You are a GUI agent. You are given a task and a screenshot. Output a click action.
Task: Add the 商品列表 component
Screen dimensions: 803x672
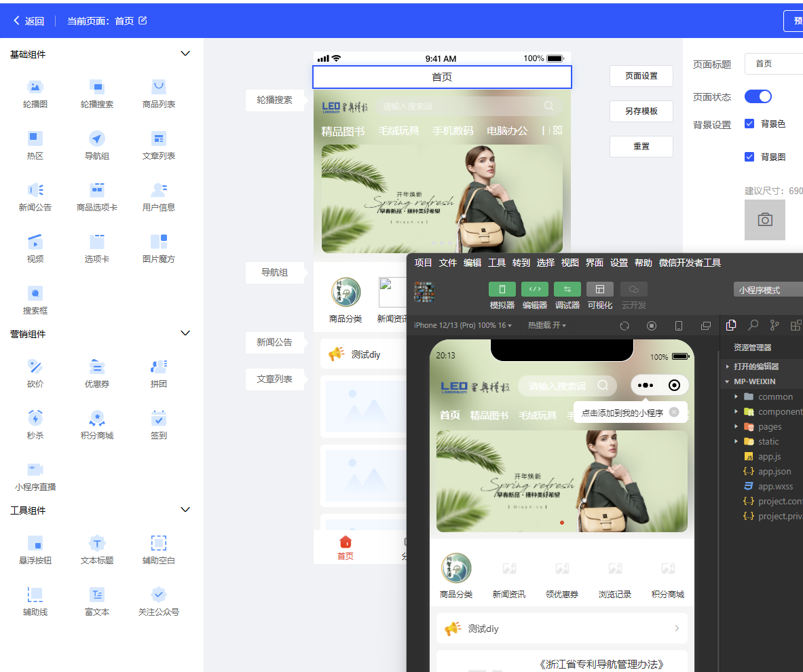click(159, 94)
